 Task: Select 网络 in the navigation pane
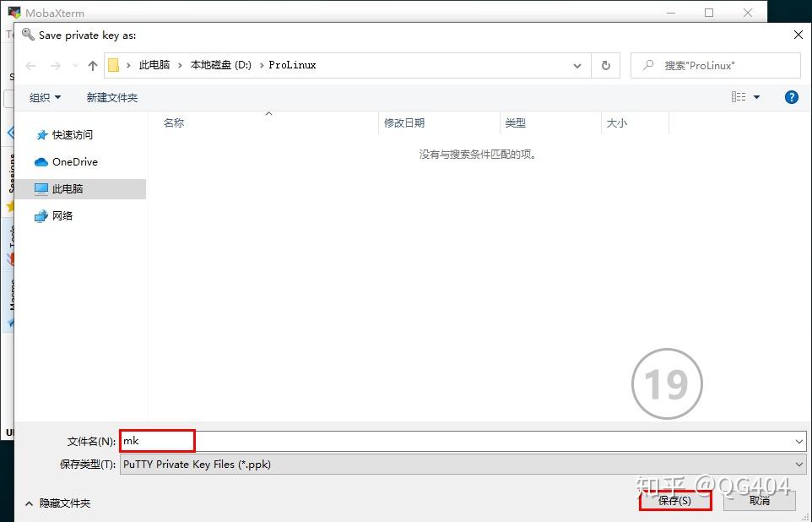click(62, 216)
